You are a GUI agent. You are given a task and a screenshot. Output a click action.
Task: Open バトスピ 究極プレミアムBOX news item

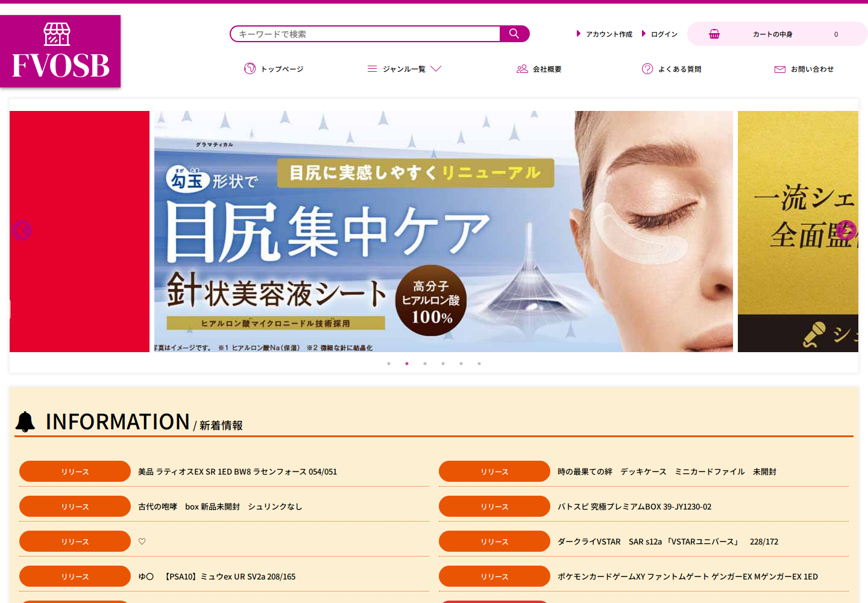coord(634,507)
